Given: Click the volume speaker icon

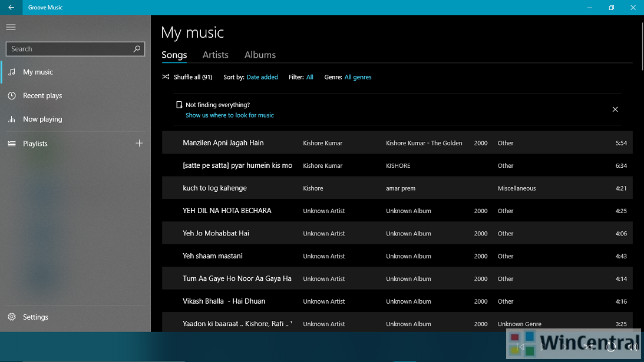Looking at the screenshot, I should tap(633, 347).
